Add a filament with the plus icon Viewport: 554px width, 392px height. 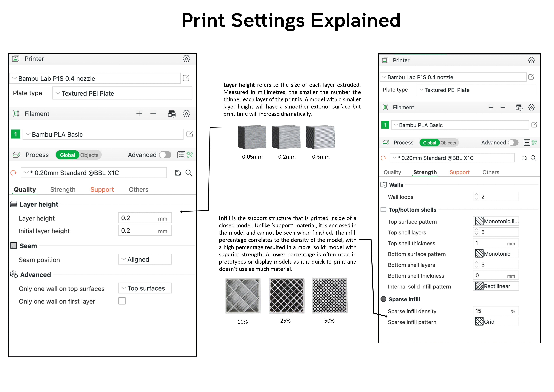coord(139,114)
